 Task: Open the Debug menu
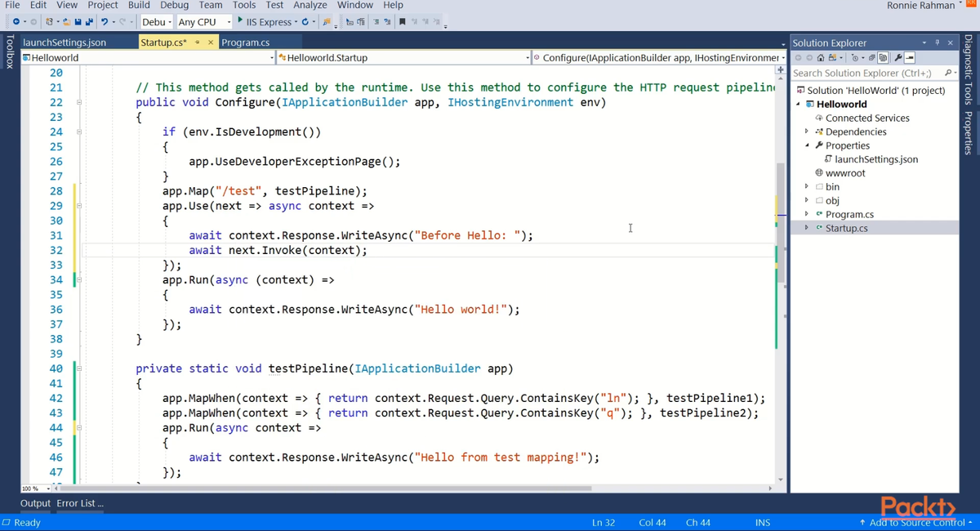point(175,5)
